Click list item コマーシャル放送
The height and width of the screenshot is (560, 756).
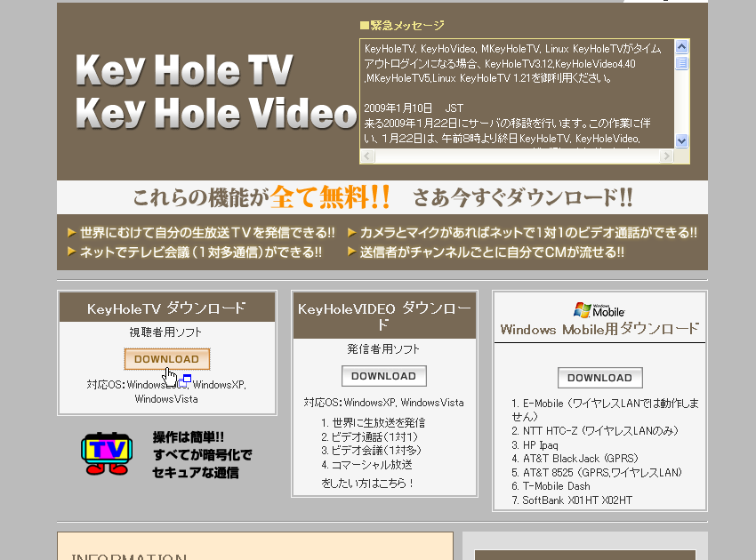tap(367, 465)
